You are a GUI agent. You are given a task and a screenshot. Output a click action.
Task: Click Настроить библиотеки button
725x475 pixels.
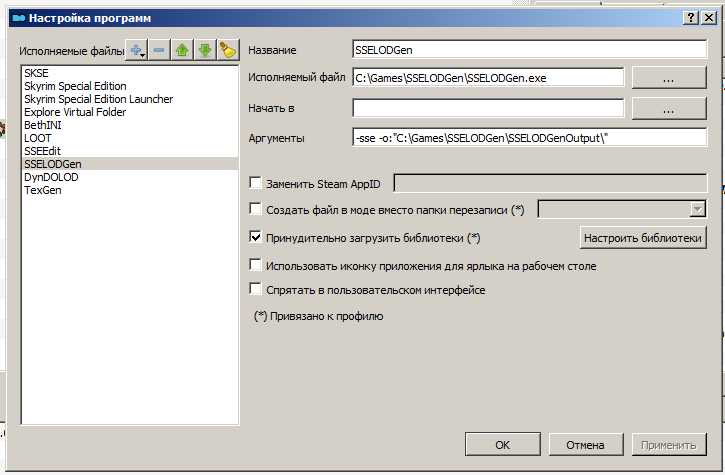[643, 238]
